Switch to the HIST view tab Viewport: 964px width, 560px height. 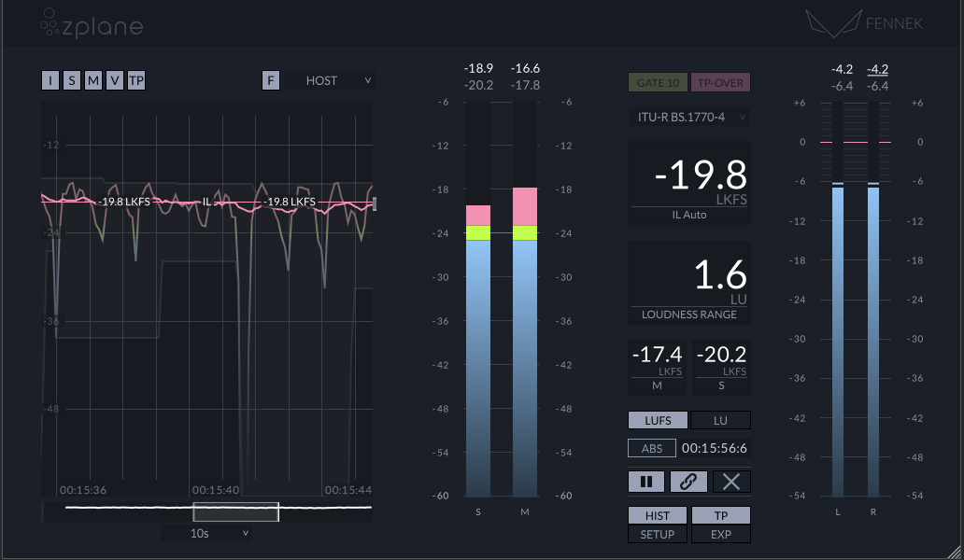[x=658, y=516]
